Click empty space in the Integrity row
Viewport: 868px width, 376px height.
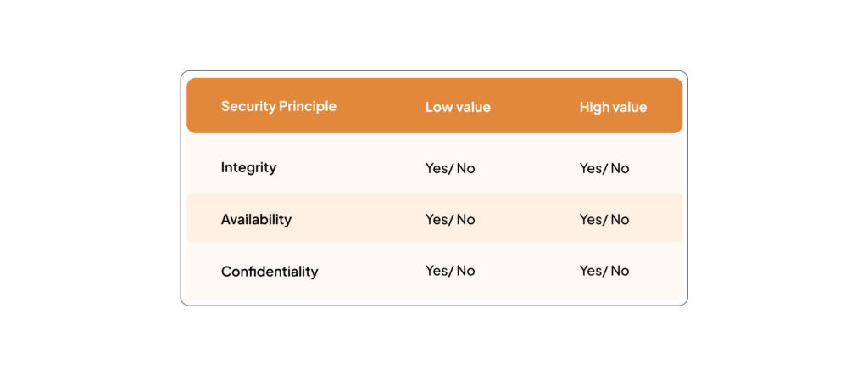(x=354, y=166)
